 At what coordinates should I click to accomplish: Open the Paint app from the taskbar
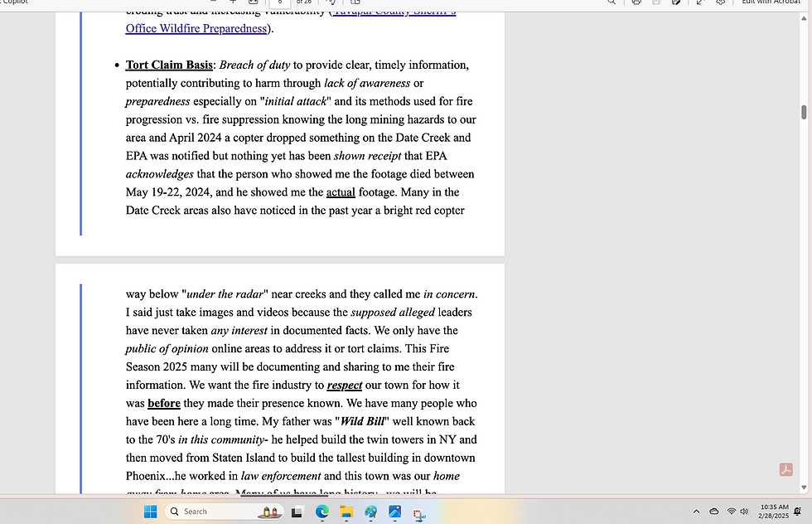[371, 512]
